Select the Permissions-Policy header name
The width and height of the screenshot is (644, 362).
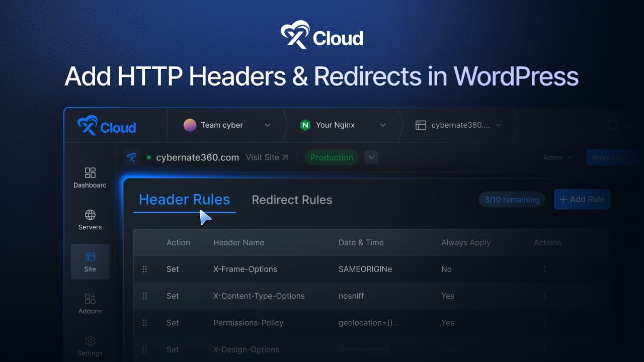249,323
